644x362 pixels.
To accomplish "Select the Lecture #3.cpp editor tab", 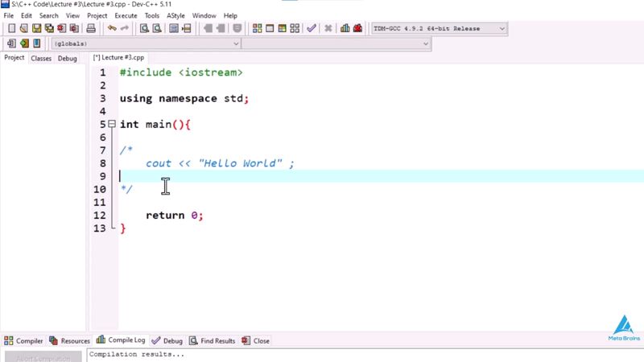I will (118, 57).
